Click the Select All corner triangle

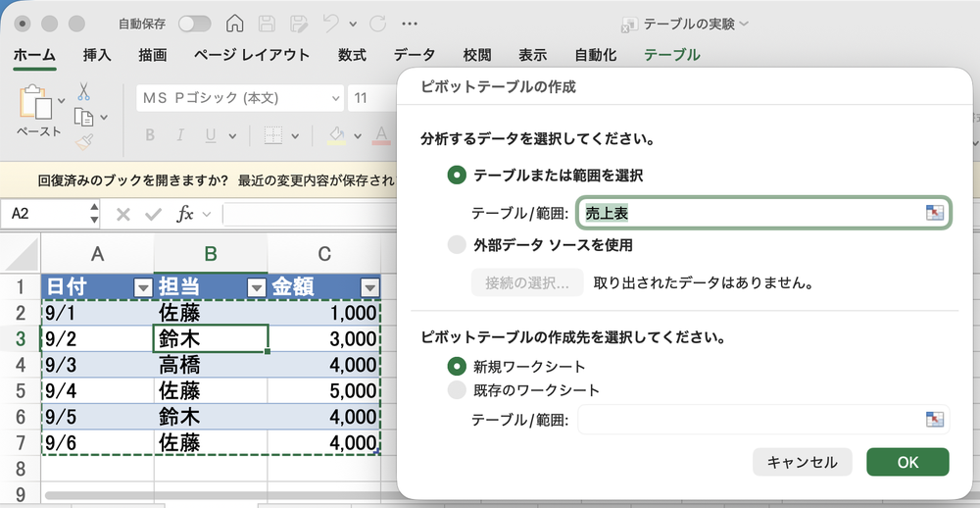[x=21, y=255]
